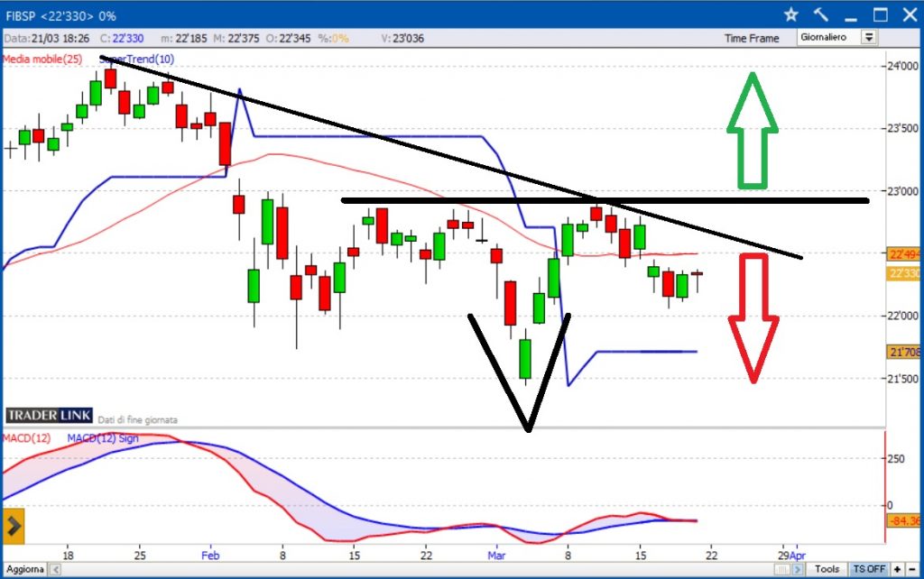Click the minus zoom-out button
This screenshot has height=579, width=924.
[x=911, y=569]
